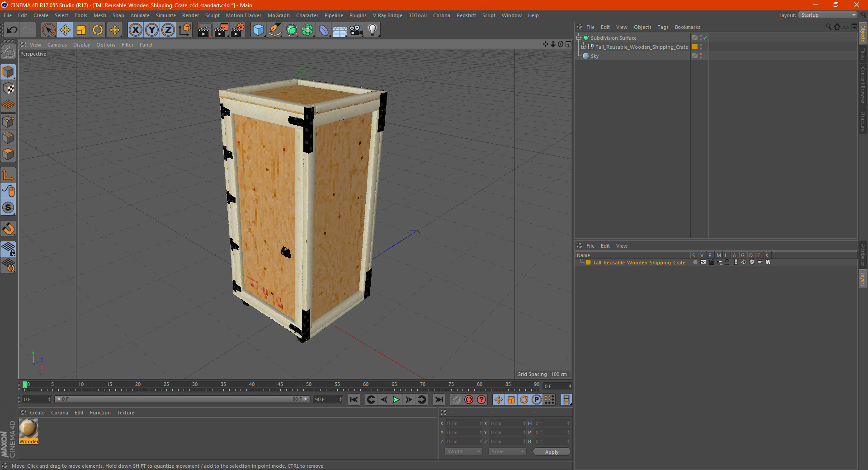868x470 pixels.
Task: Open the viewport Display menu
Action: (x=81, y=45)
